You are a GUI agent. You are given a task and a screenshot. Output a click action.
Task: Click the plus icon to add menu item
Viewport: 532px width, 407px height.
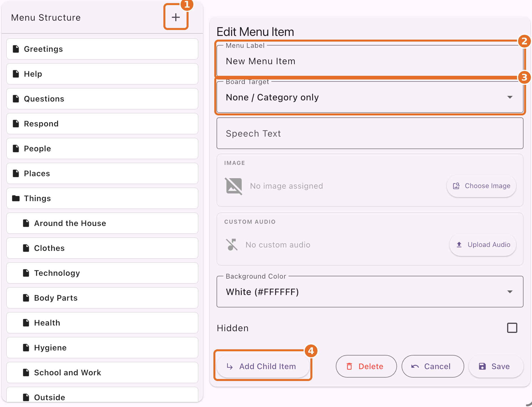pyautogui.click(x=176, y=17)
